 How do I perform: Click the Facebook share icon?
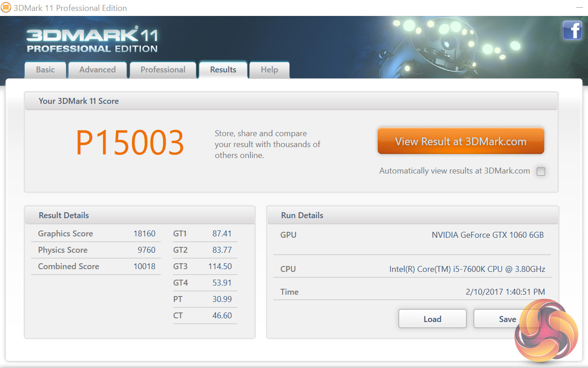(572, 31)
